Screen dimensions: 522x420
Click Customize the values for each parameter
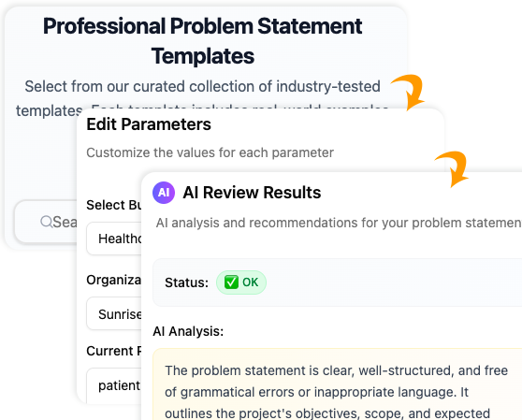[210, 152]
